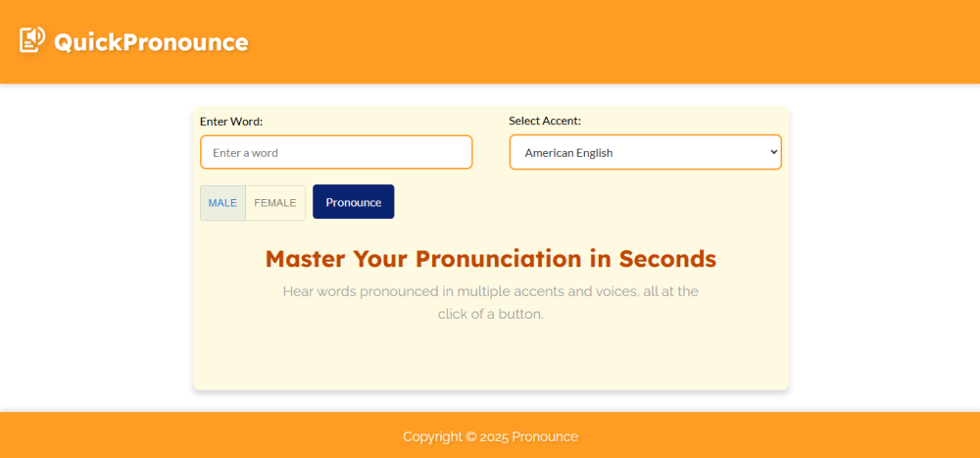Click the QuickPronounce speaker logo icon
Viewport: 980px width, 458px height.
tap(32, 40)
